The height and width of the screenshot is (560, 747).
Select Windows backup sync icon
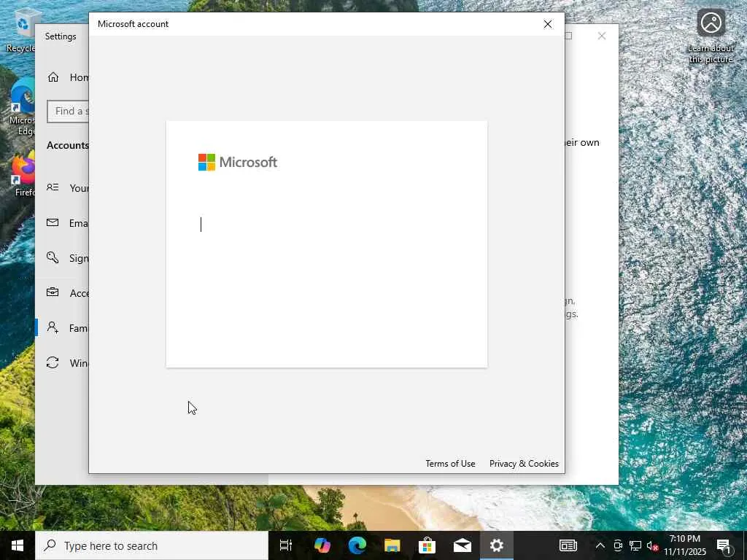click(53, 362)
